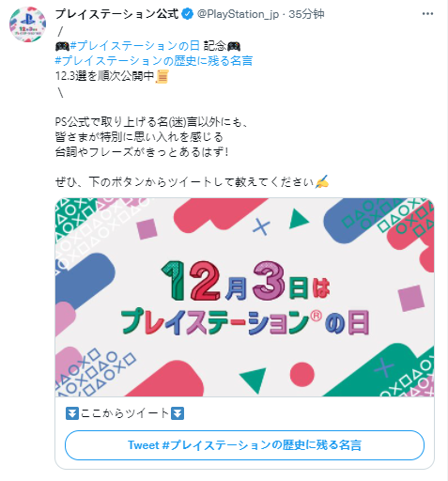The height and width of the screenshot is (481, 448).
Task: Click the scroll emoji after 順次公開中
Action: [x=162, y=76]
